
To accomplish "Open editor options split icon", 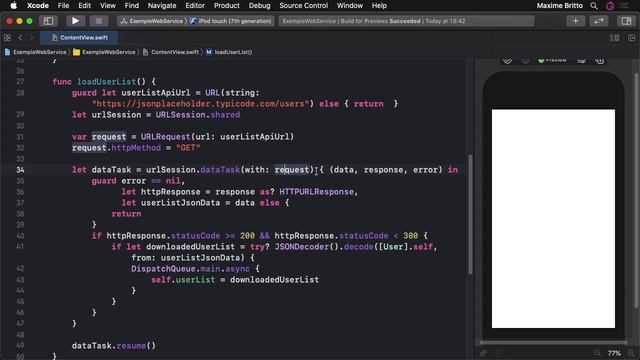I will (x=614, y=38).
